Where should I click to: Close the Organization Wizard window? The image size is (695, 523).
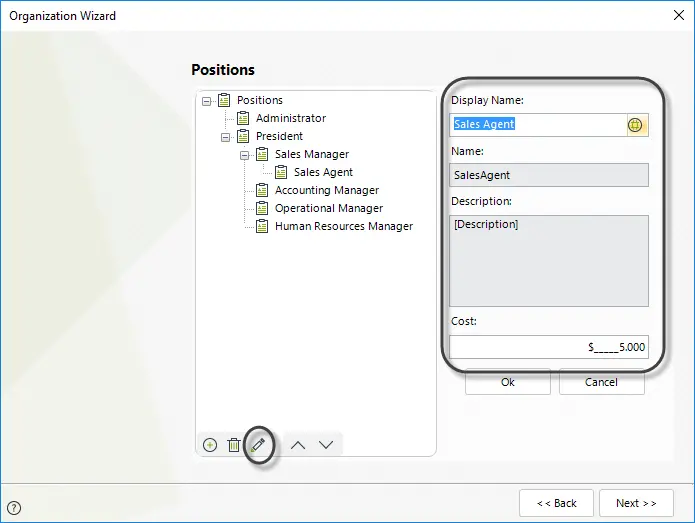679,16
